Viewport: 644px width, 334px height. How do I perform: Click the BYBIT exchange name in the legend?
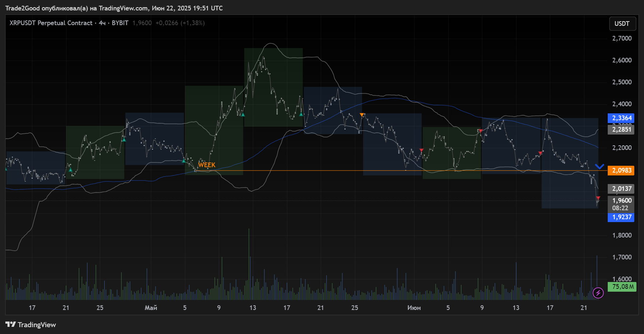click(120, 23)
